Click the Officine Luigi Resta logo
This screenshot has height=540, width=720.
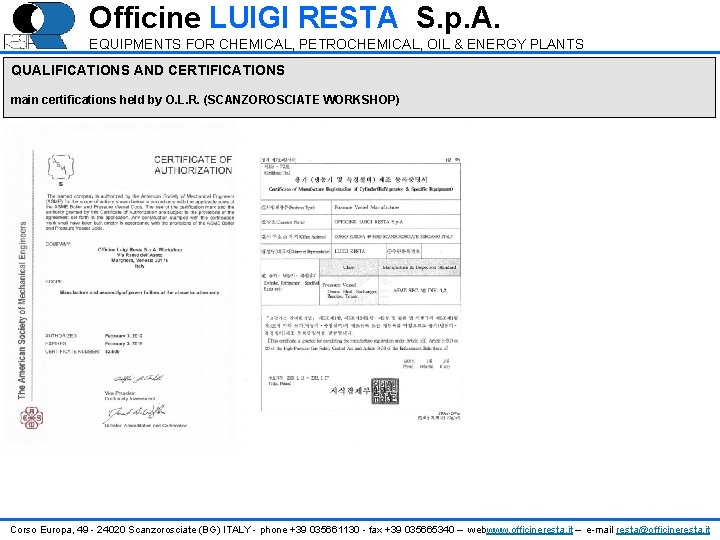click(x=39, y=26)
